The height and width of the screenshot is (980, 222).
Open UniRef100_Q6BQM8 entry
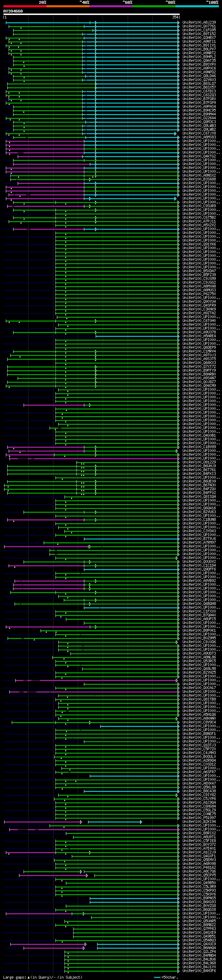199,604
